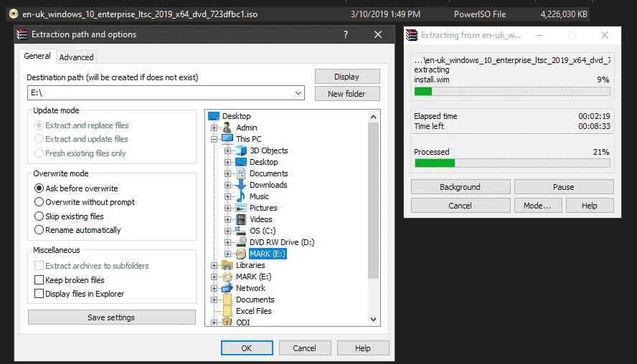Click Help in the Extracting window
This screenshot has width=637, height=364.
coord(590,206)
